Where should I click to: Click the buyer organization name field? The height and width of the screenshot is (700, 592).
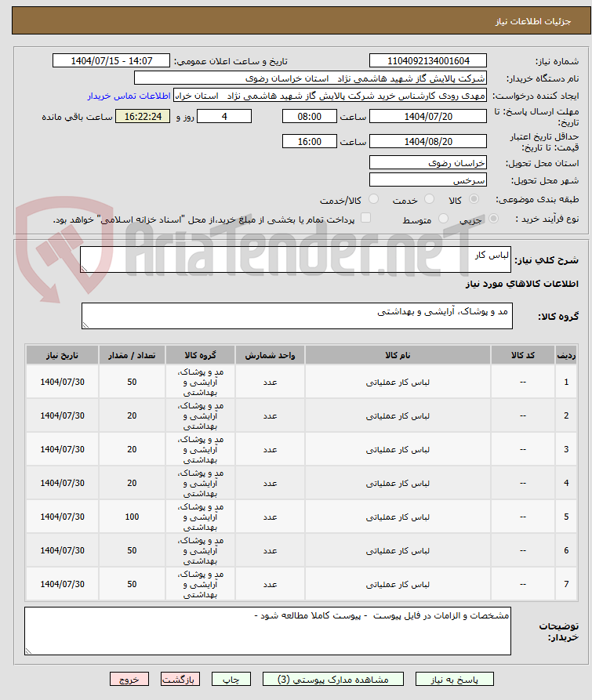311,78
